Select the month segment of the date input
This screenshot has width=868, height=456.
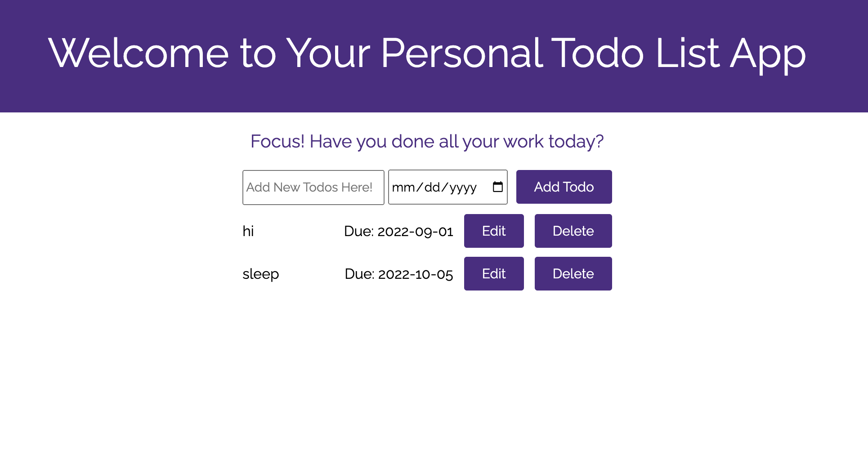tap(404, 187)
